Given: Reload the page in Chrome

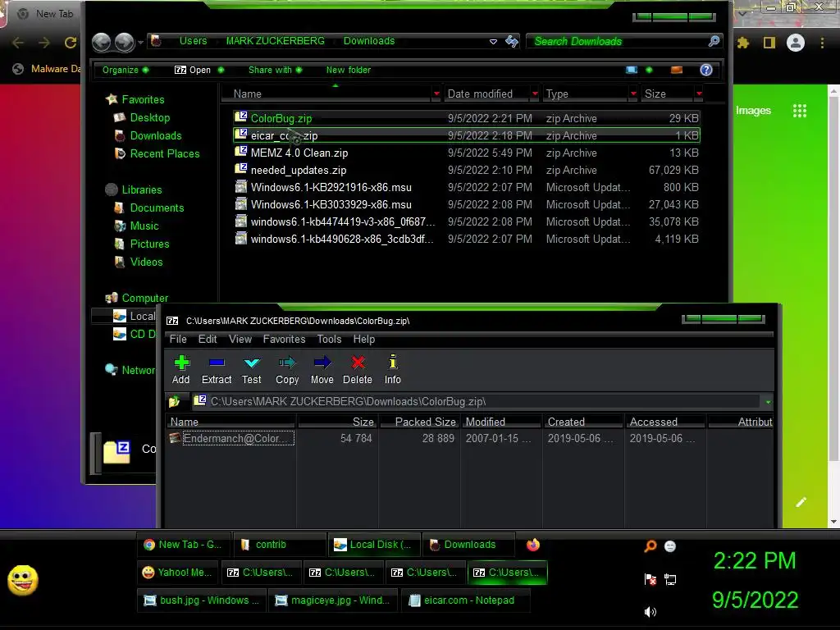Looking at the screenshot, I should (71, 43).
